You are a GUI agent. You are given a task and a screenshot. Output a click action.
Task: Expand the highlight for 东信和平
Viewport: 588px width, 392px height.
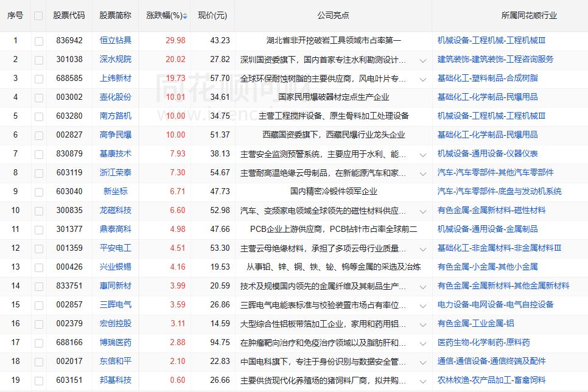tap(422, 363)
